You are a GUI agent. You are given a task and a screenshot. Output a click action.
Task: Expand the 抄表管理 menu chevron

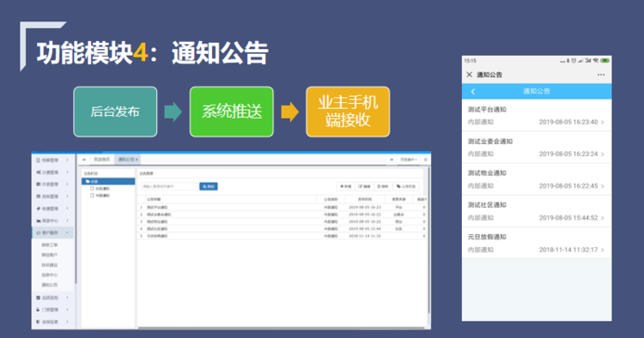[67, 184]
